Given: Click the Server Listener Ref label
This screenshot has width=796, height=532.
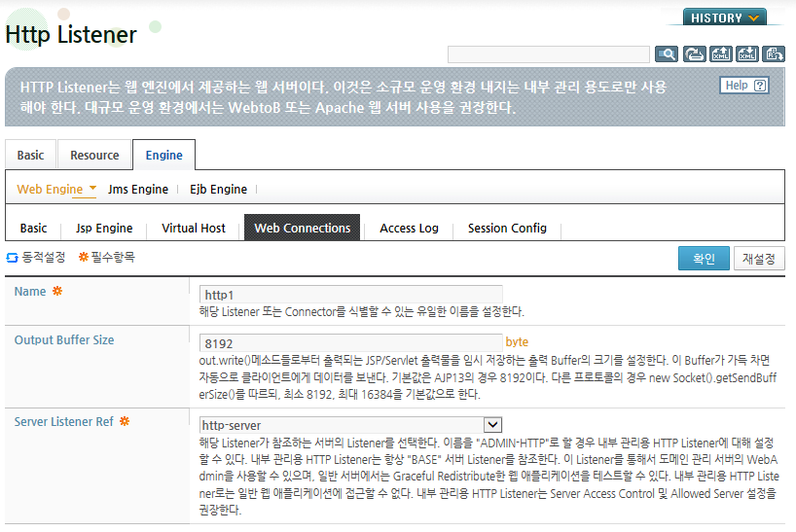Looking at the screenshot, I should [63, 422].
